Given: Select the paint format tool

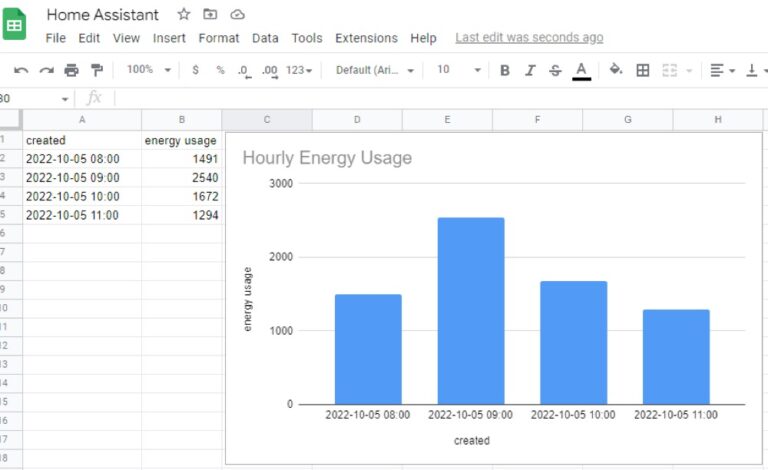Looking at the screenshot, I should (x=97, y=70).
